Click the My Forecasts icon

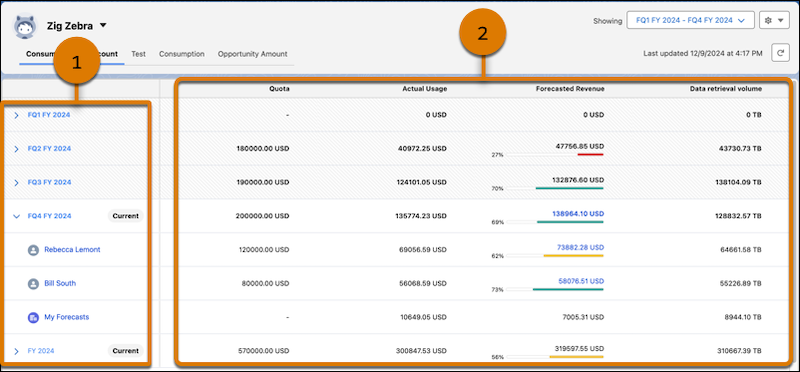click(33, 317)
